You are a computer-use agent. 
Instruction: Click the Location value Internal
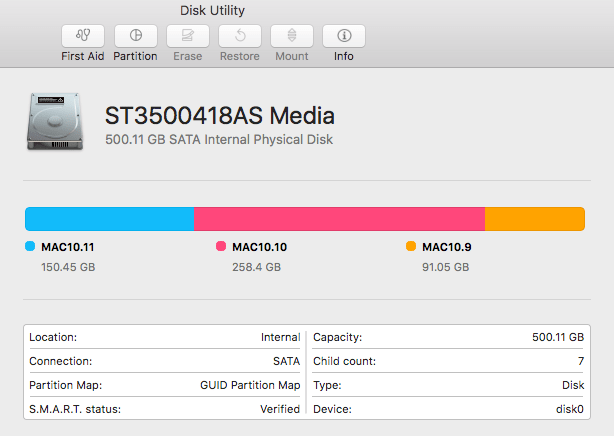coord(280,337)
